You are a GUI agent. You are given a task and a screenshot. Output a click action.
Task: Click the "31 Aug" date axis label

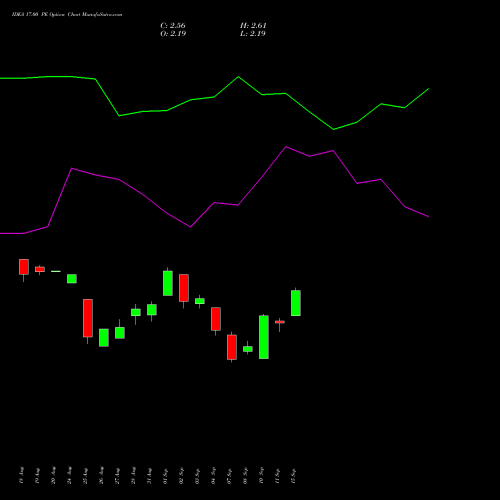pyautogui.click(x=150, y=476)
